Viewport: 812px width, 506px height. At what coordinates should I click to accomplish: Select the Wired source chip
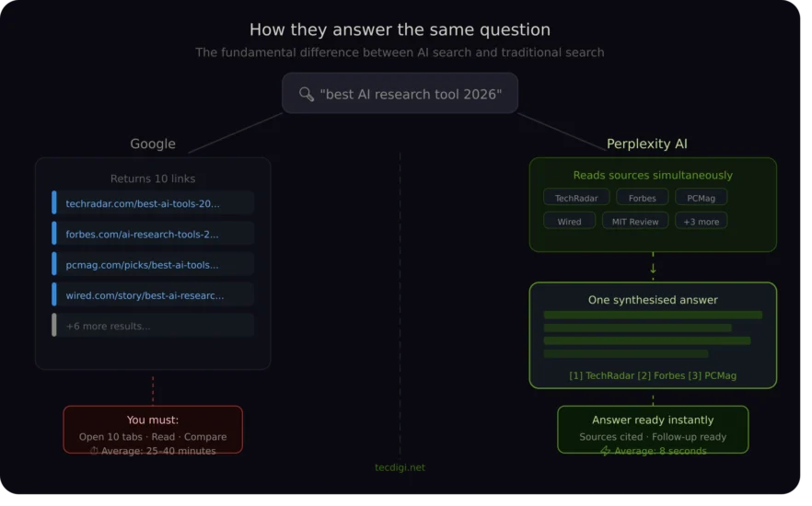point(569,221)
